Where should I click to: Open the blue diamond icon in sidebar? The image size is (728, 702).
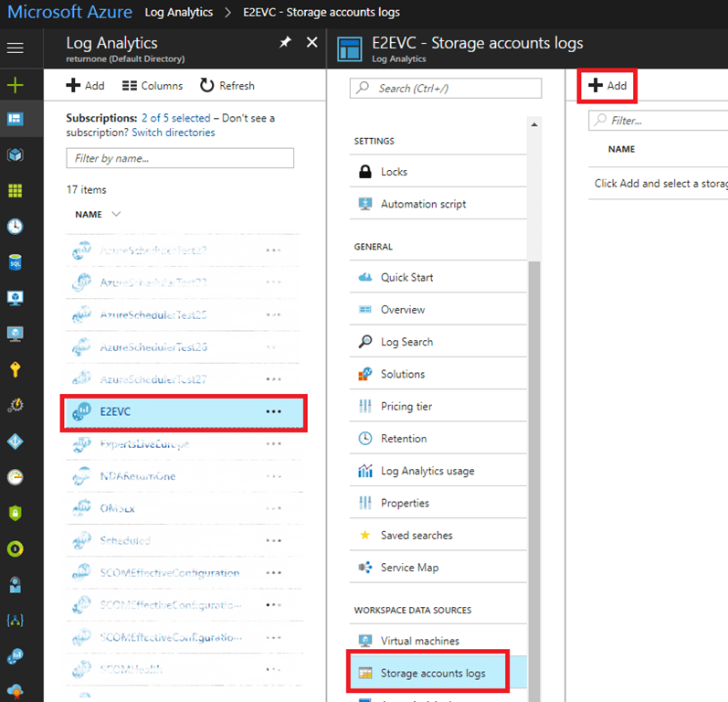[x=16, y=441]
